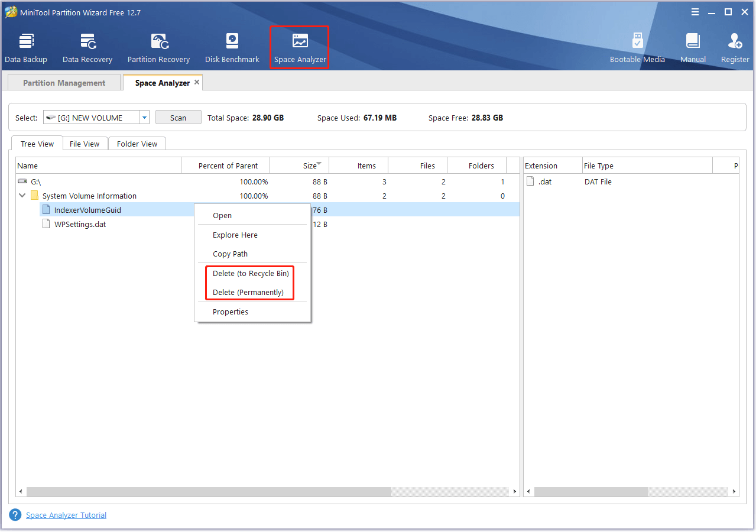Click the blue help question mark icon
This screenshot has height=532, width=756.
coord(15,515)
